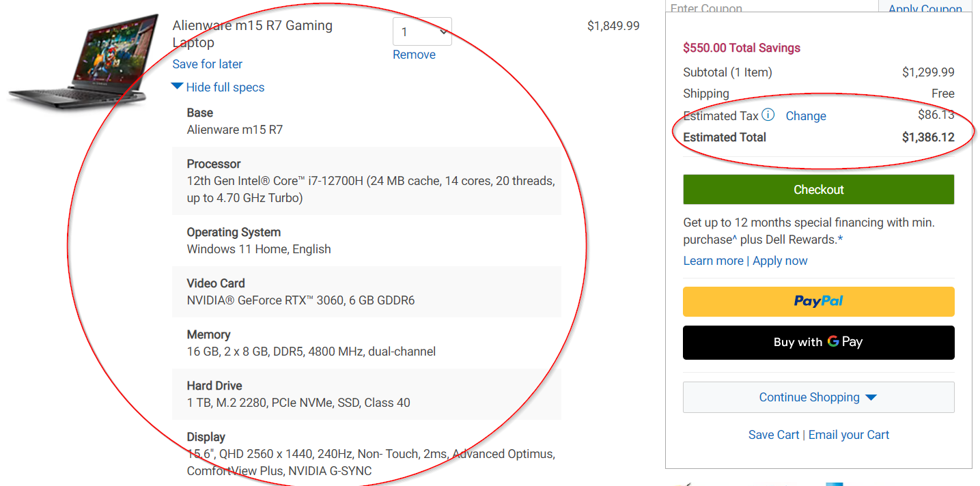This screenshot has height=486, width=980.
Task: Select the Display QHD 2560 x 1440 text
Action: coord(371,462)
